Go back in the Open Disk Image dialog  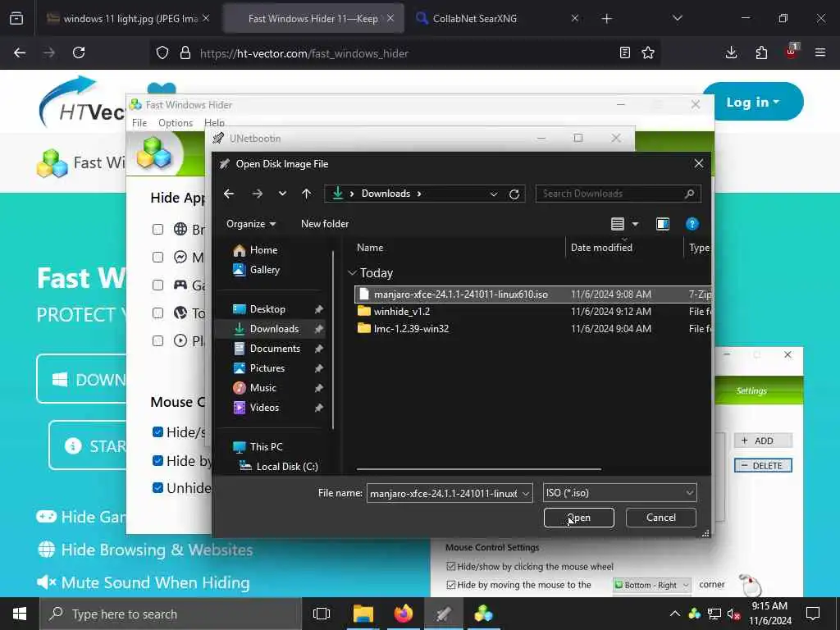coord(229,194)
